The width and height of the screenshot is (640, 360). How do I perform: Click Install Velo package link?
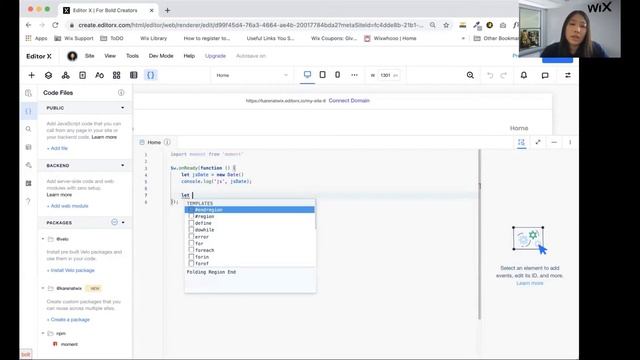pos(71,270)
